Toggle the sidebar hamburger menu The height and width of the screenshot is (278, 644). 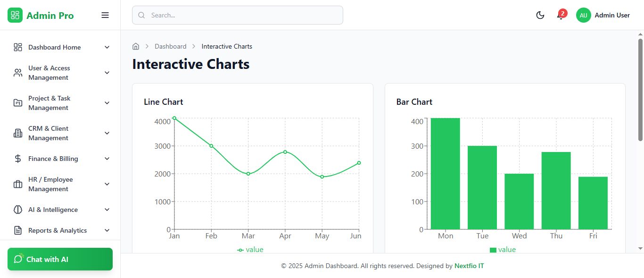105,15
